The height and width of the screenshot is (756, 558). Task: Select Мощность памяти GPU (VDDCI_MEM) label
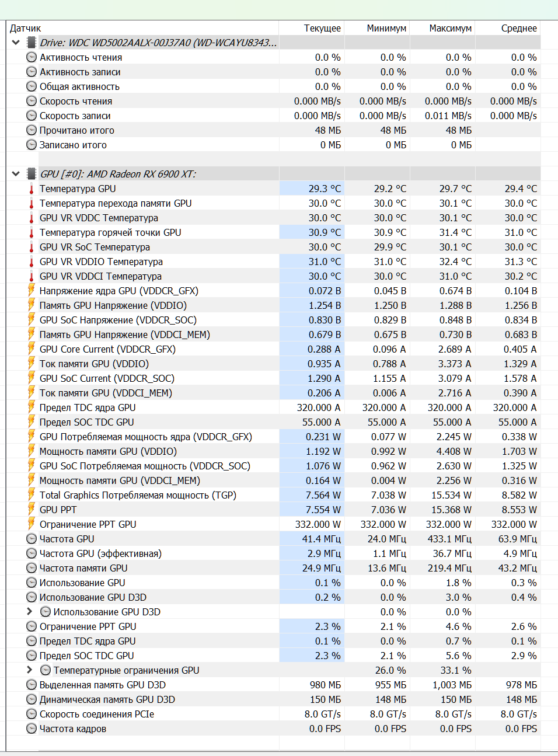pos(120,480)
